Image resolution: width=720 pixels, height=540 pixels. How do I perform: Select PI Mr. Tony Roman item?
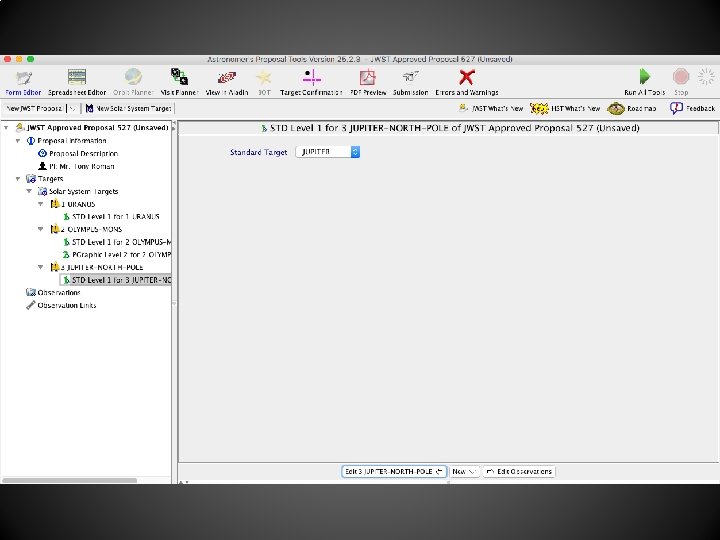pyautogui.click(x=76, y=166)
